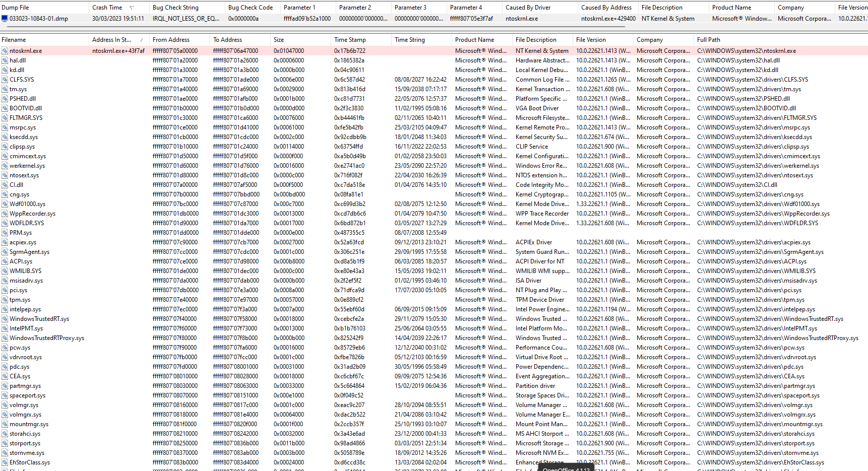Sort by Bug Check String column header

(x=187, y=8)
